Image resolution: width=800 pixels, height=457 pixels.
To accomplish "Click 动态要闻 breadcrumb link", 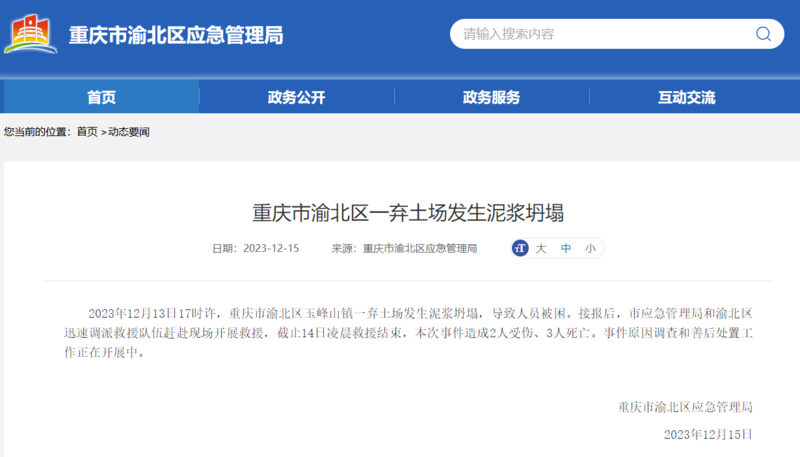I will click(x=128, y=132).
